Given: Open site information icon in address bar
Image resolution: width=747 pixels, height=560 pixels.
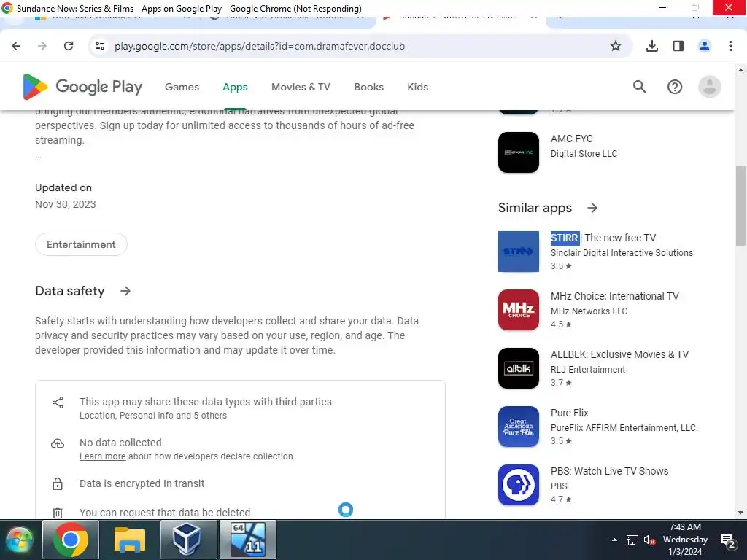Looking at the screenshot, I should tap(100, 46).
